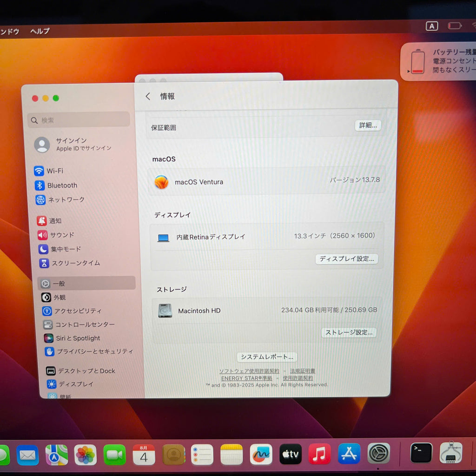Open 集中モード focus settings
This screenshot has width=476, height=476.
(x=60, y=249)
